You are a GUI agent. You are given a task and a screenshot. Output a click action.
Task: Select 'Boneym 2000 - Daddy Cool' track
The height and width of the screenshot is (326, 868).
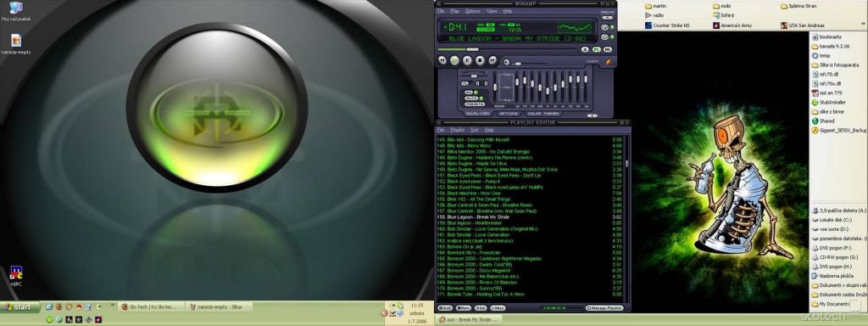(x=530, y=265)
